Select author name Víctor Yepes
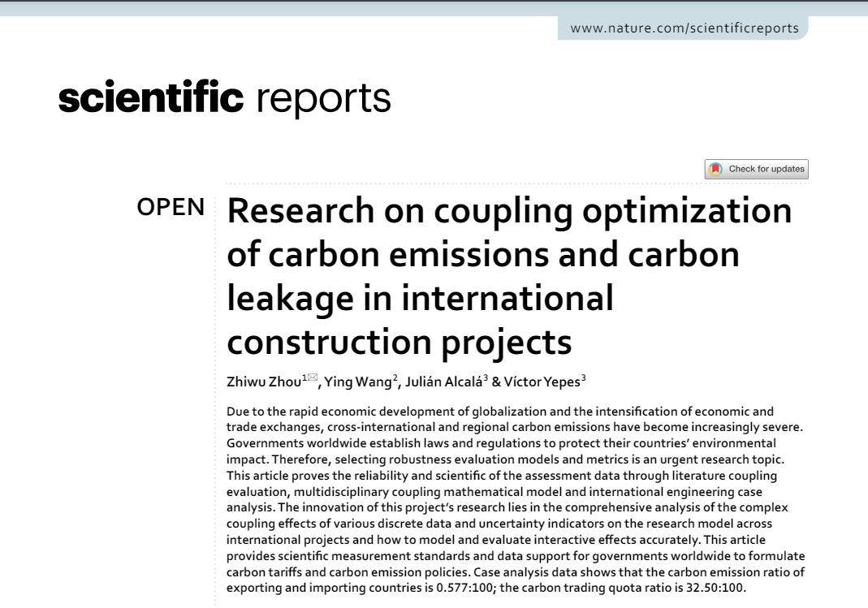Viewport: 868px width, 608px height. tap(542, 382)
